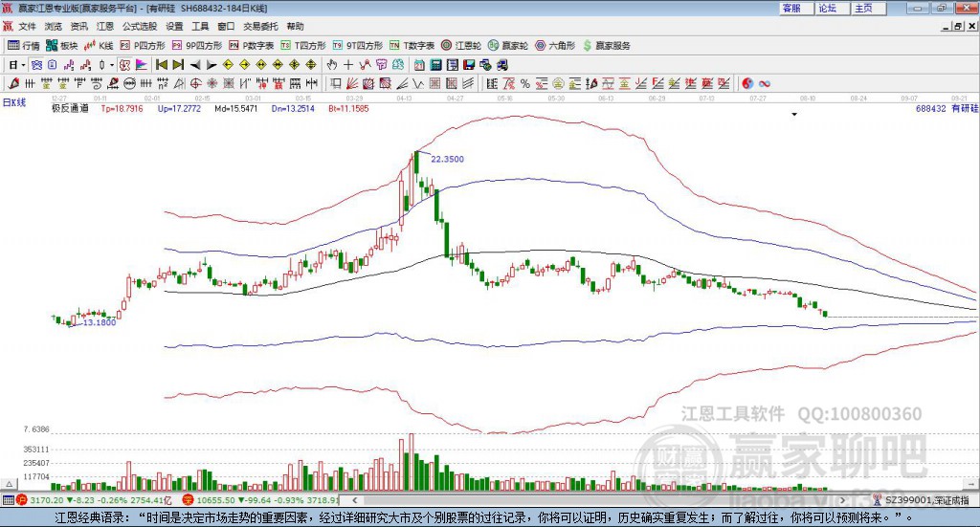
Task: Open the 帮助 menu
Action: (295, 26)
